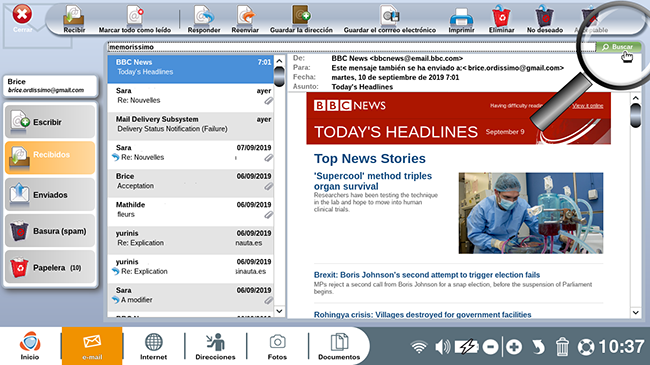Image resolution: width=650 pixels, height=365 pixels.
Task: Mark message as No deseado
Action: [545, 19]
